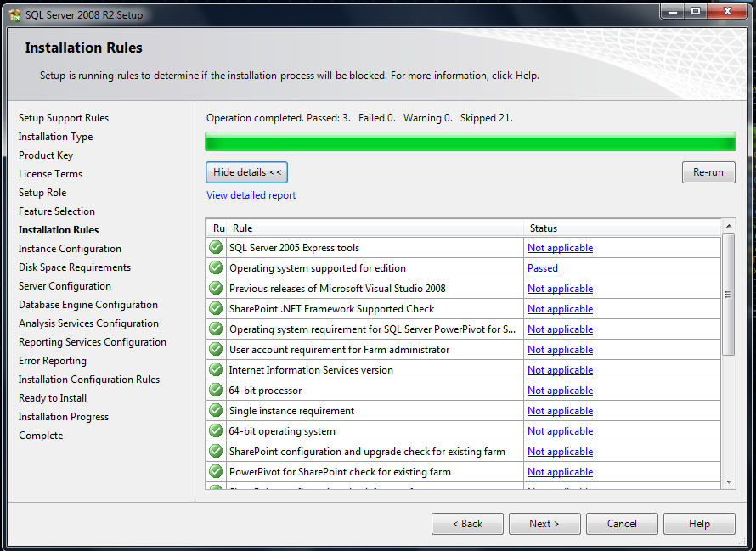
Task: Open Not applicable status for PowerPivot for SharePoint check
Action: (560, 472)
